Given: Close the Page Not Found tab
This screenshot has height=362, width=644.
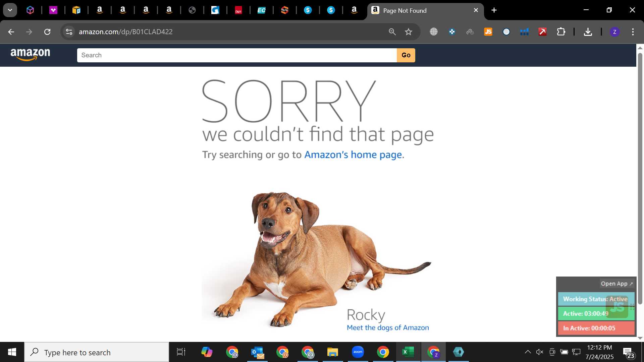Looking at the screenshot, I should pyautogui.click(x=476, y=10).
